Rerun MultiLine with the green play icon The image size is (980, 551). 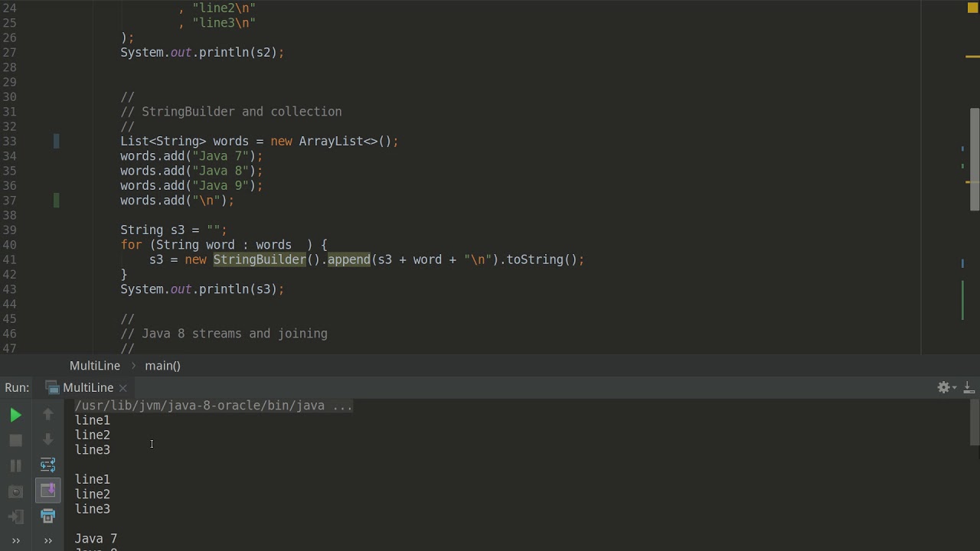click(15, 415)
